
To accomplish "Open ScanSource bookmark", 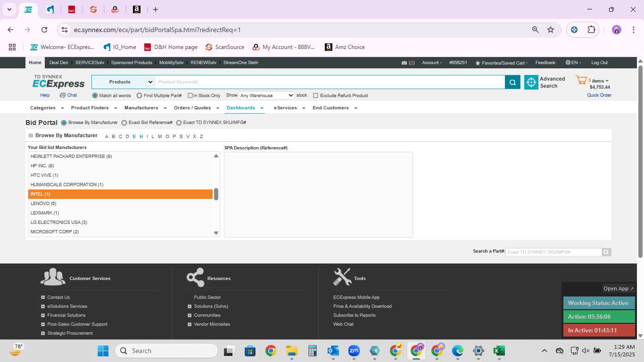I will click(x=225, y=47).
